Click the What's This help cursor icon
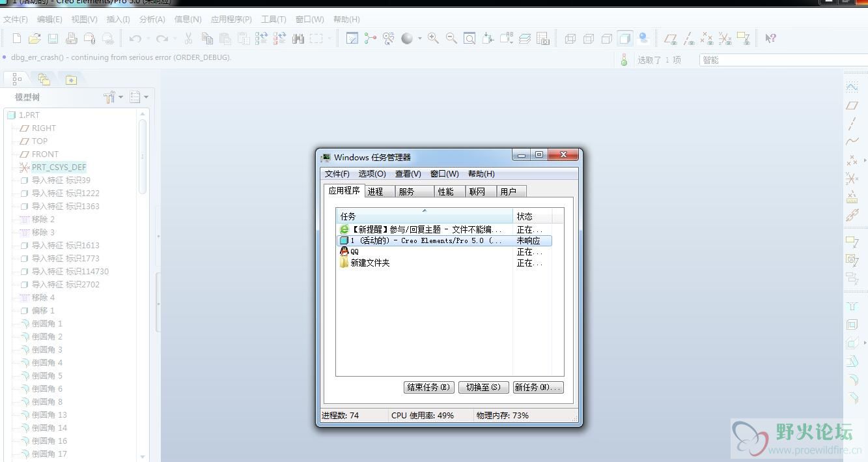 point(770,38)
